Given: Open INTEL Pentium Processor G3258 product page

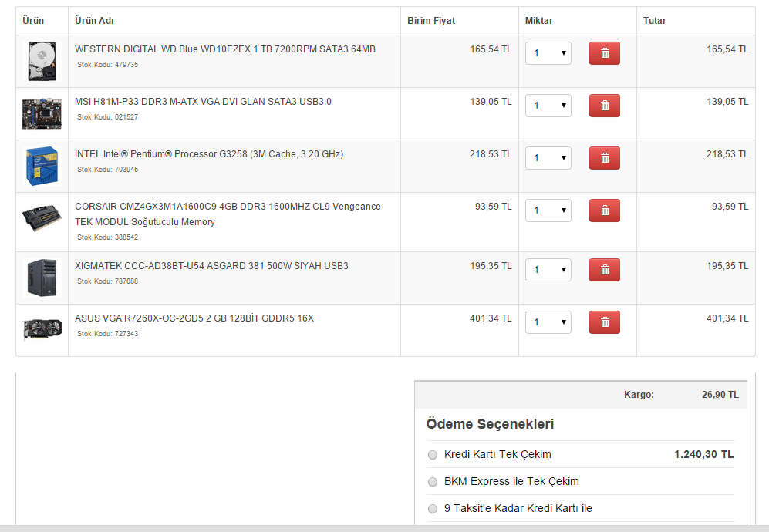Looking at the screenshot, I should tap(209, 154).
